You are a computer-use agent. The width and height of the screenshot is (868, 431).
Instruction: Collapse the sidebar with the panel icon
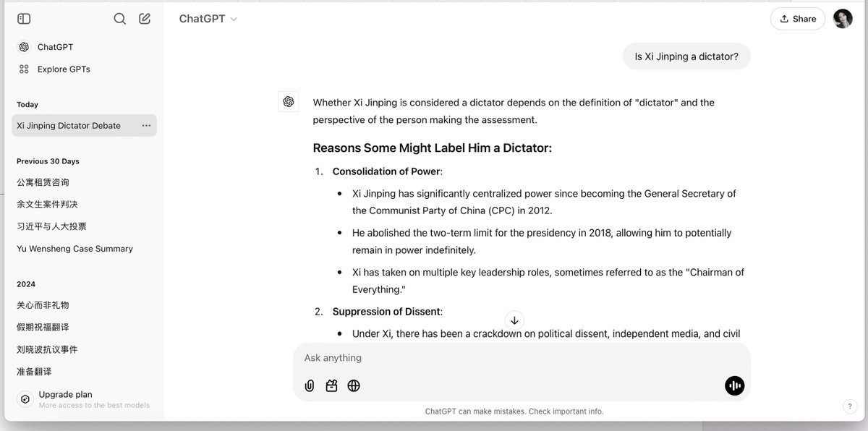[x=24, y=20]
